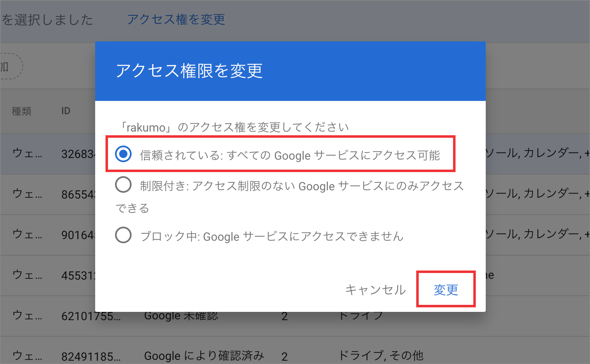
Task: Click the キャンセル button
Action: (375, 290)
